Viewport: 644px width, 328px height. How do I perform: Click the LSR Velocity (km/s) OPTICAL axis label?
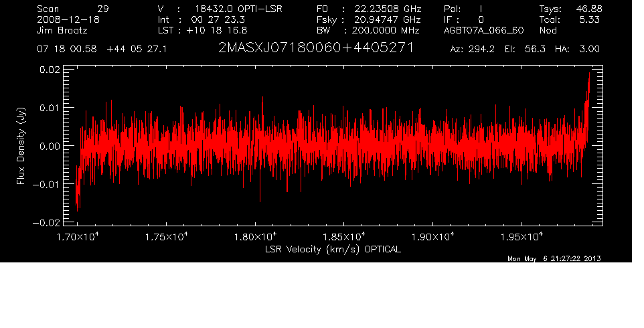[x=333, y=248]
